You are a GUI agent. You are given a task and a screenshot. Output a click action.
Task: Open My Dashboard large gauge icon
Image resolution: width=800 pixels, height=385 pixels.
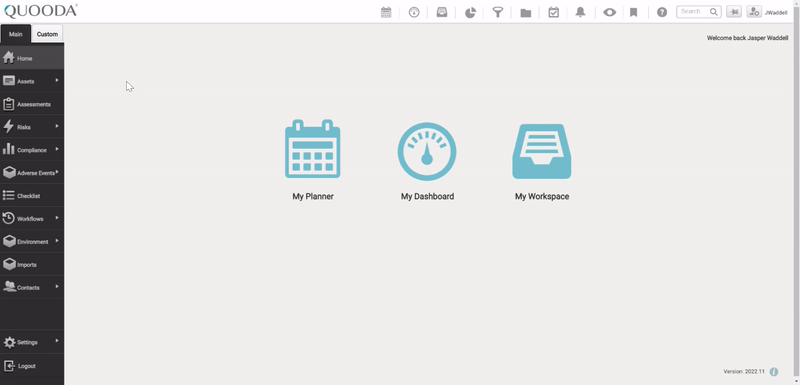427,151
